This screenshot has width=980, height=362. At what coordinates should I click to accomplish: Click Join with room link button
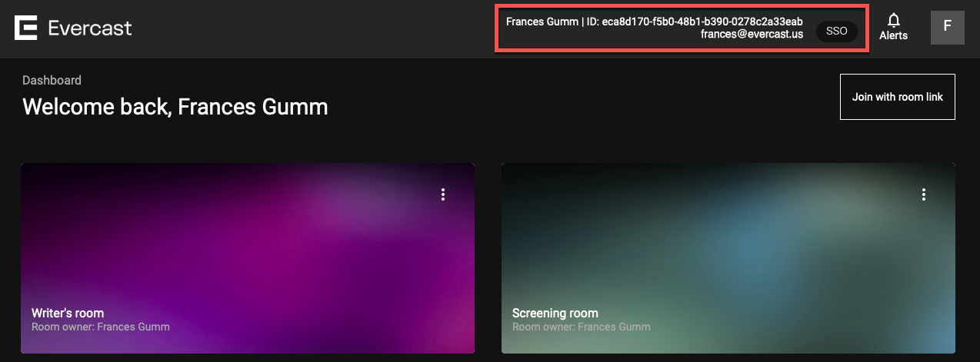[x=898, y=97]
